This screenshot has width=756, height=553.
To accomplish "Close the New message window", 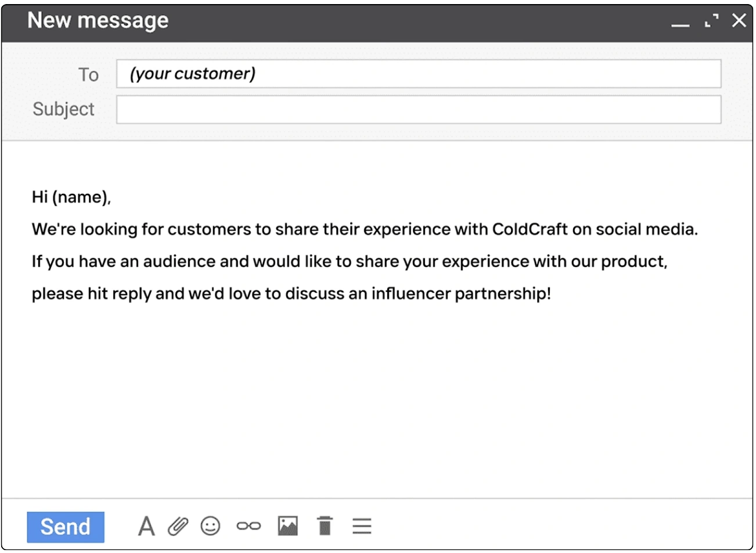I will [x=739, y=20].
